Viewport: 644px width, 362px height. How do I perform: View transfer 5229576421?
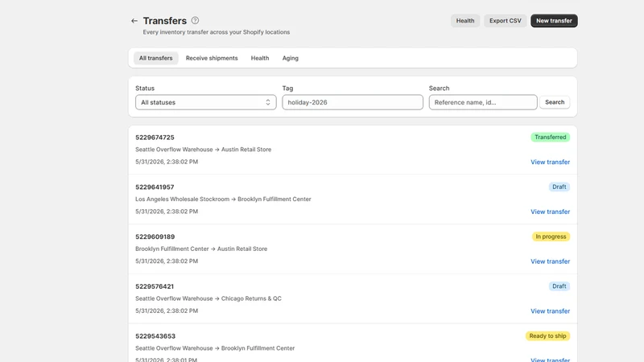[550, 311]
